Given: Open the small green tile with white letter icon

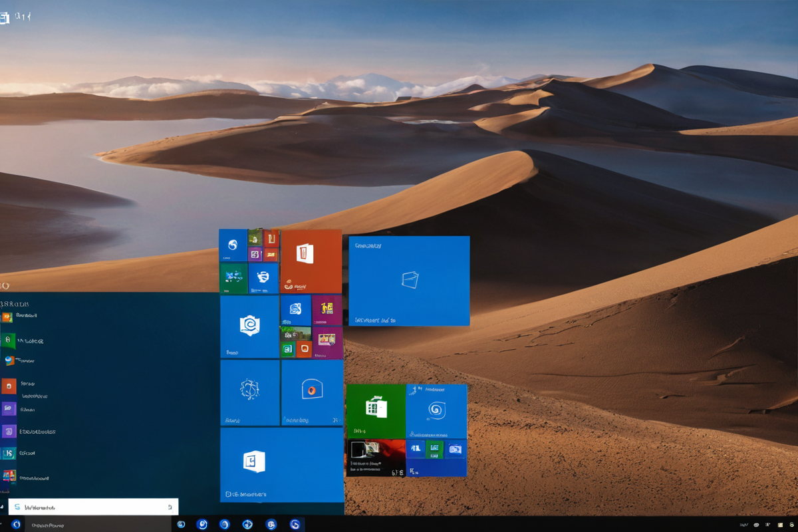Looking at the screenshot, I should [x=288, y=348].
